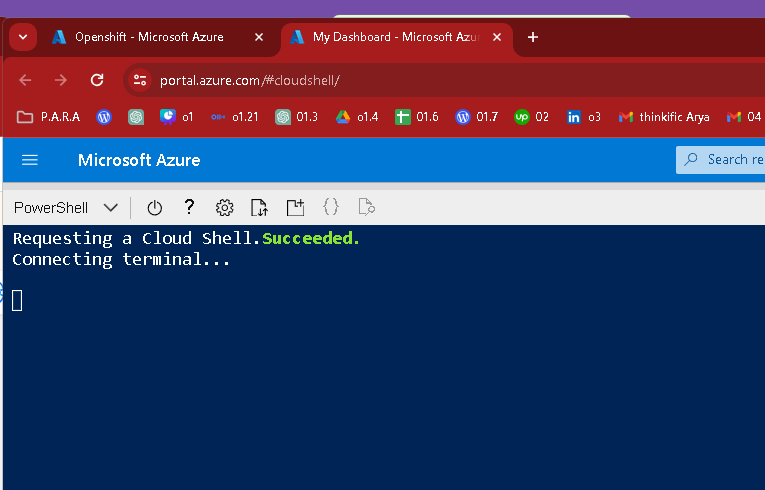The image size is (765, 490).
Task: Open the o1 bookmark
Action: coord(177,117)
